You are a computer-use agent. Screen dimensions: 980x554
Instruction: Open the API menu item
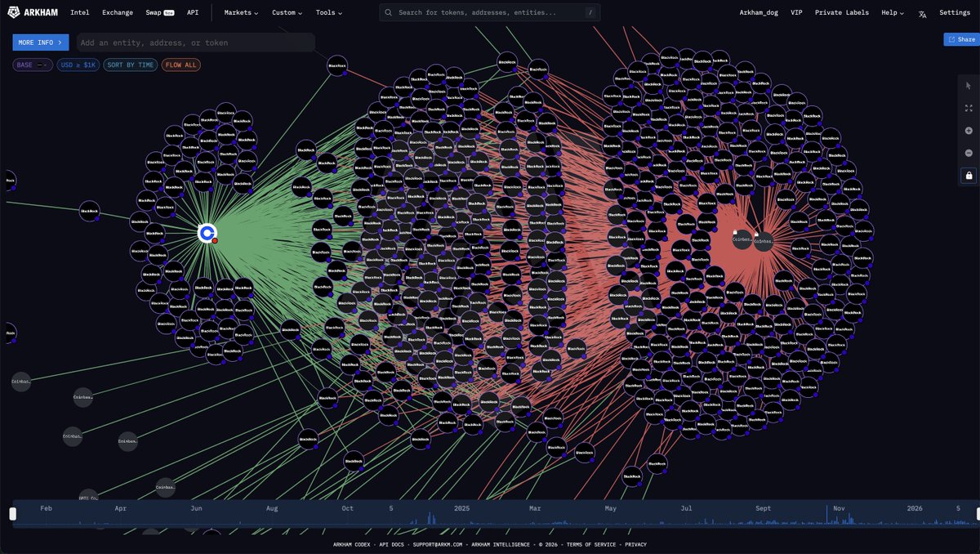tap(193, 13)
